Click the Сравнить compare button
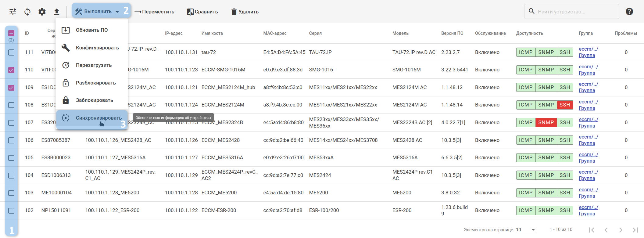The image size is (644, 238). pos(202,12)
